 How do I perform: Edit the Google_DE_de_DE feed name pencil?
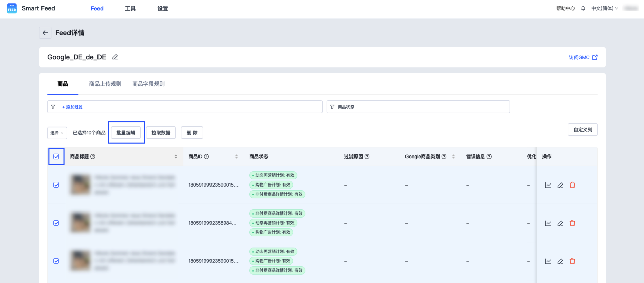[115, 57]
